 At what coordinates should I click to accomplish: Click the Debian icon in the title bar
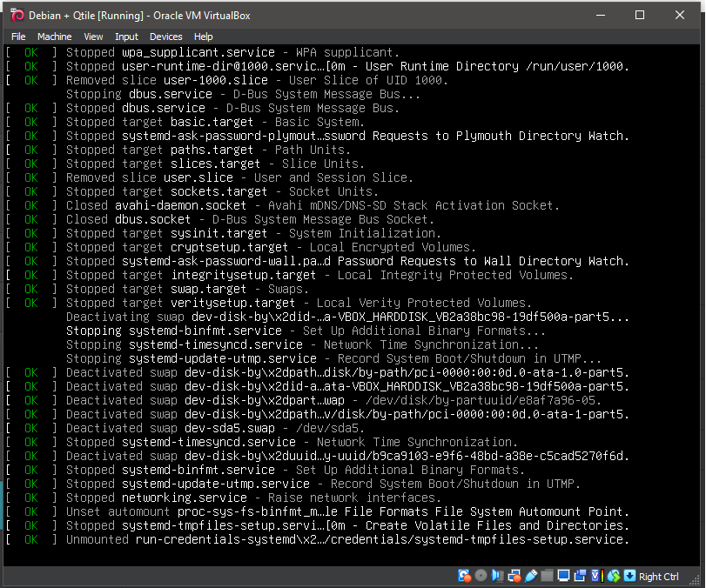click(17, 15)
